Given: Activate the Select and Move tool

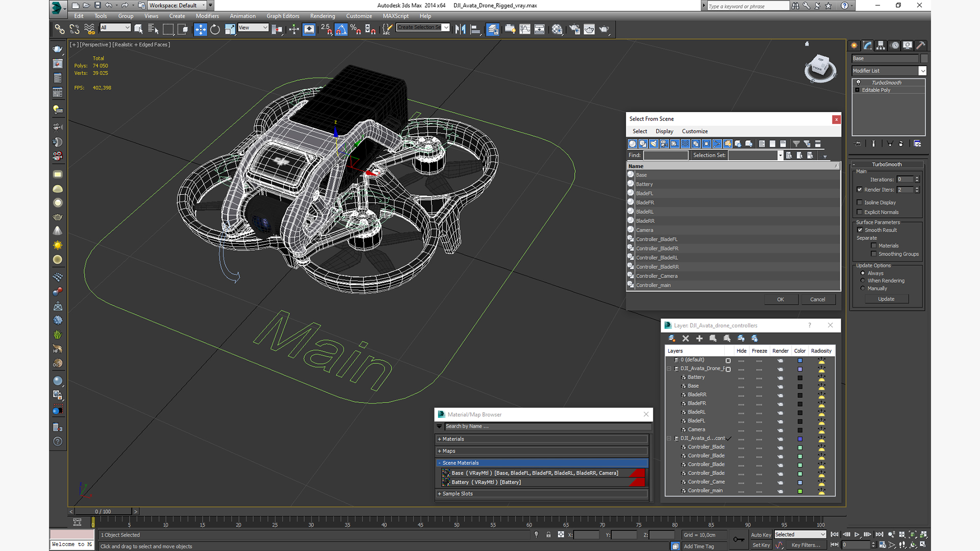Looking at the screenshot, I should (201, 29).
